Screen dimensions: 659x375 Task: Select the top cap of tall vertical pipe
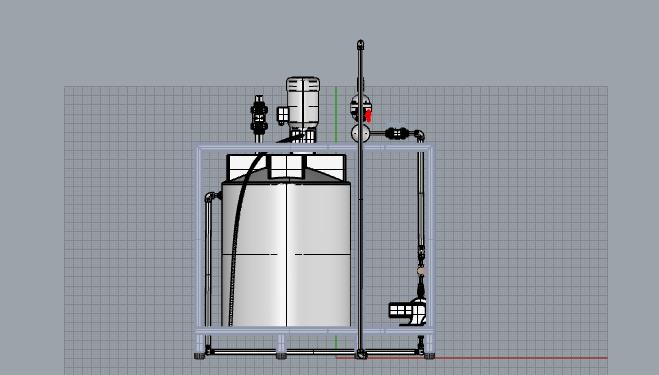pyautogui.click(x=360, y=45)
